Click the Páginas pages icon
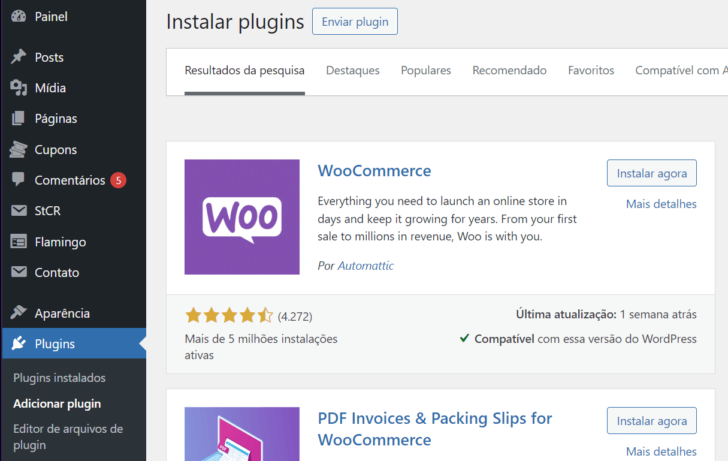The height and width of the screenshot is (461, 728). [x=19, y=118]
